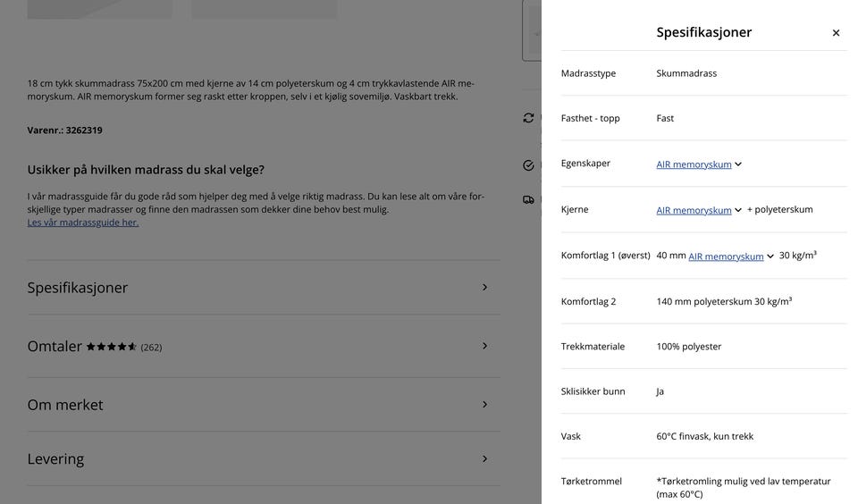Expand AIR memoryskum chevron in Komfortlag 1 row
The width and height of the screenshot is (858, 504).
pyautogui.click(x=770, y=256)
